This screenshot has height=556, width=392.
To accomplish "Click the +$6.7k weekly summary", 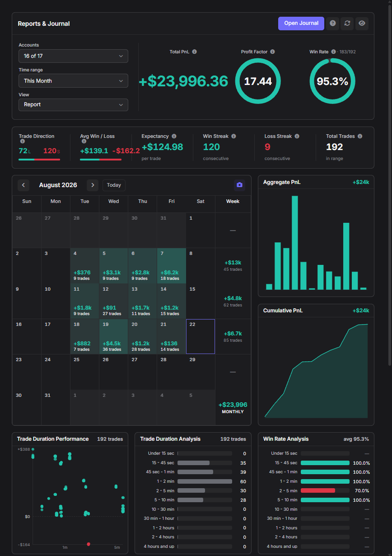I will coord(233,336).
